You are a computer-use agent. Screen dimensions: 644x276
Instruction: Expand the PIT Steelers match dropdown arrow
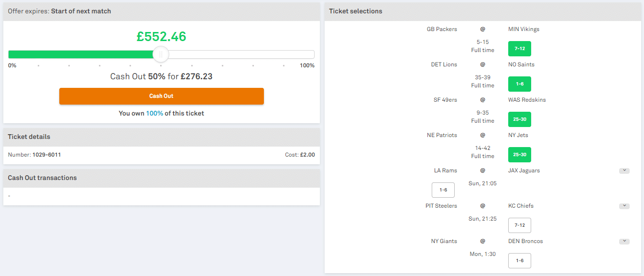click(624, 206)
